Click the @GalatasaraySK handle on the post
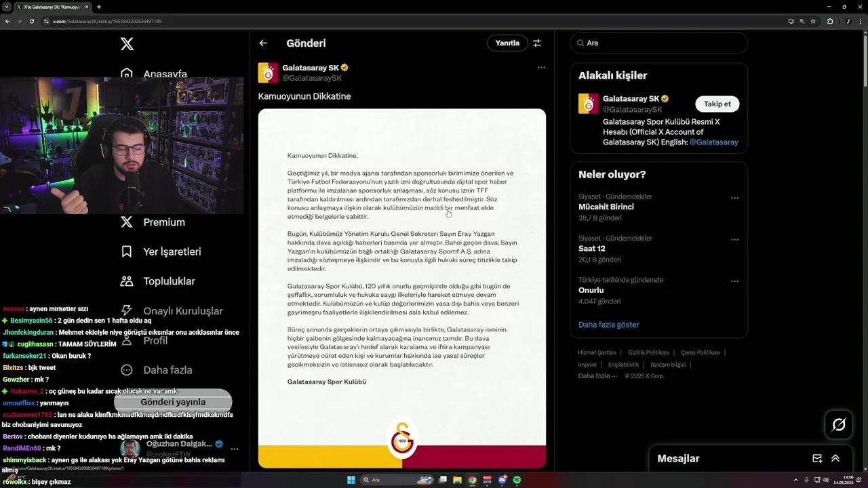This screenshot has width=868, height=488. pos(312,78)
